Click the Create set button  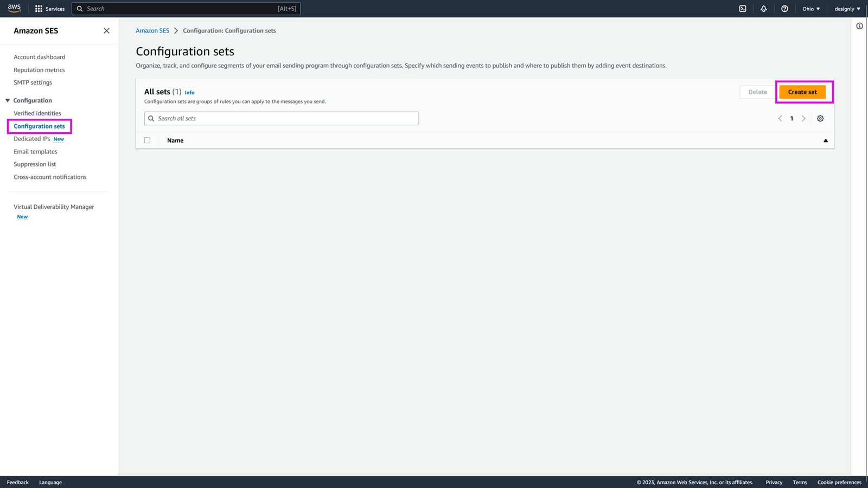click(x=802, y=92)
